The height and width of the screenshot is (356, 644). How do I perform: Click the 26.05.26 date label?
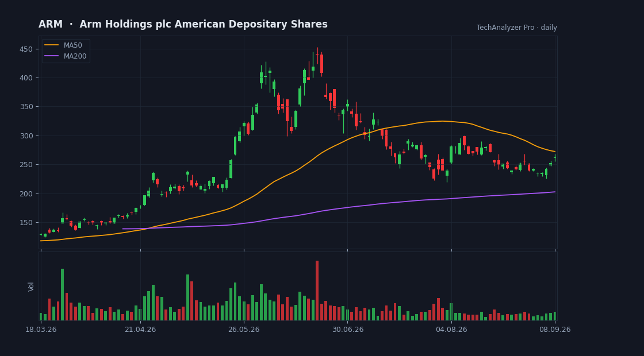(244, 330)
